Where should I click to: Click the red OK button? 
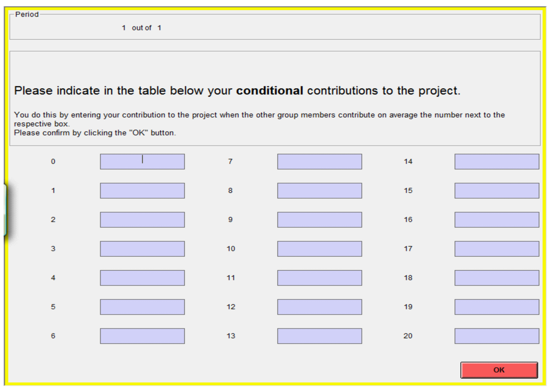[499, 370]
